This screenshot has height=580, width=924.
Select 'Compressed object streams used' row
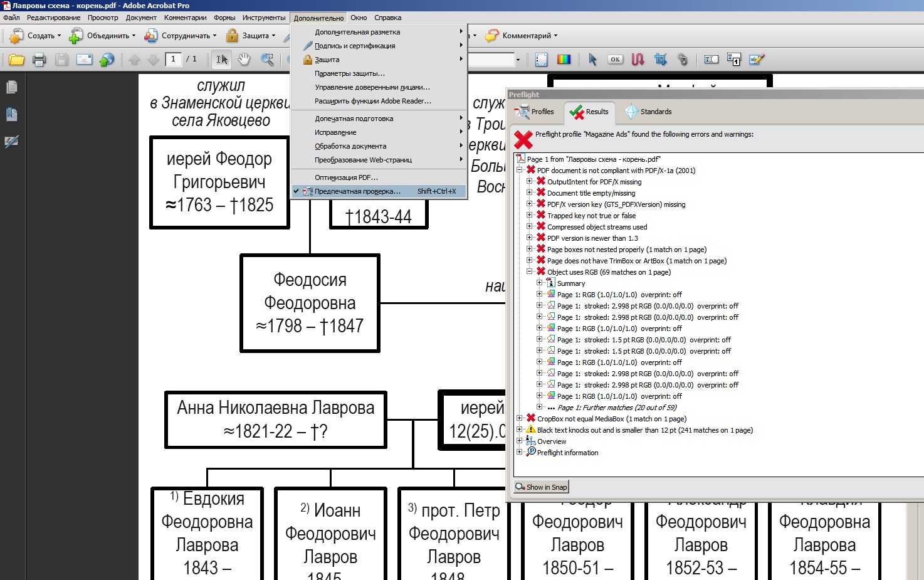[x=597, y=227]
